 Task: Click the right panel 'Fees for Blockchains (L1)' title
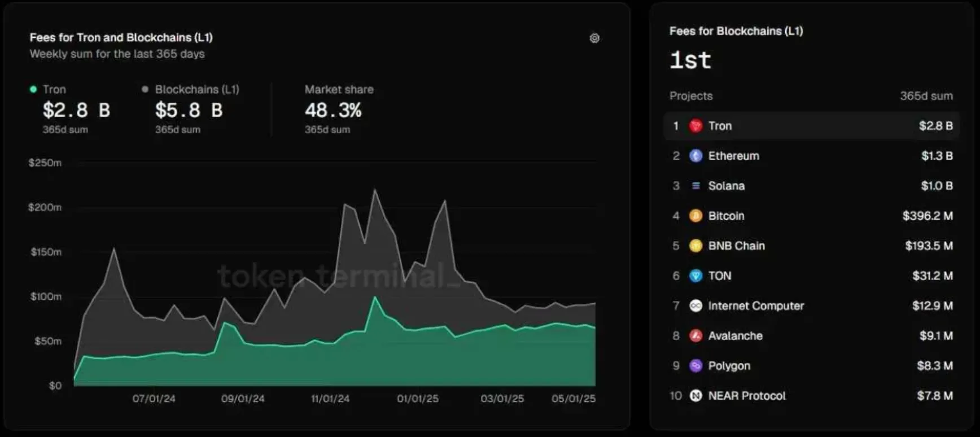point(736,31)
